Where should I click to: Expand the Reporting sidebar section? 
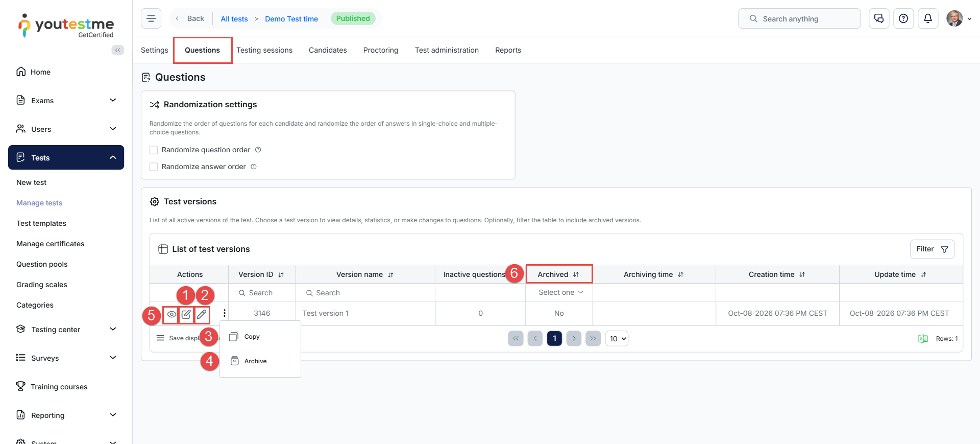pyautogui.click(x=66, y=415)
